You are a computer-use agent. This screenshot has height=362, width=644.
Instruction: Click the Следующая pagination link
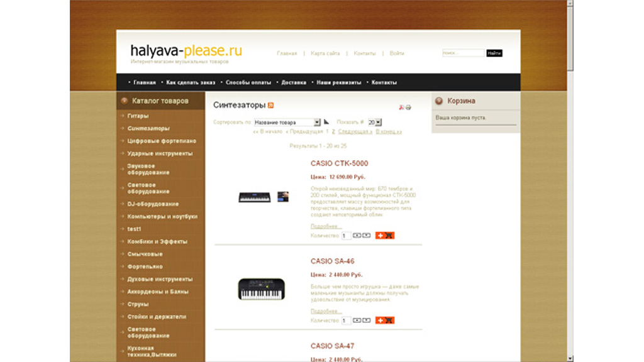355,132
